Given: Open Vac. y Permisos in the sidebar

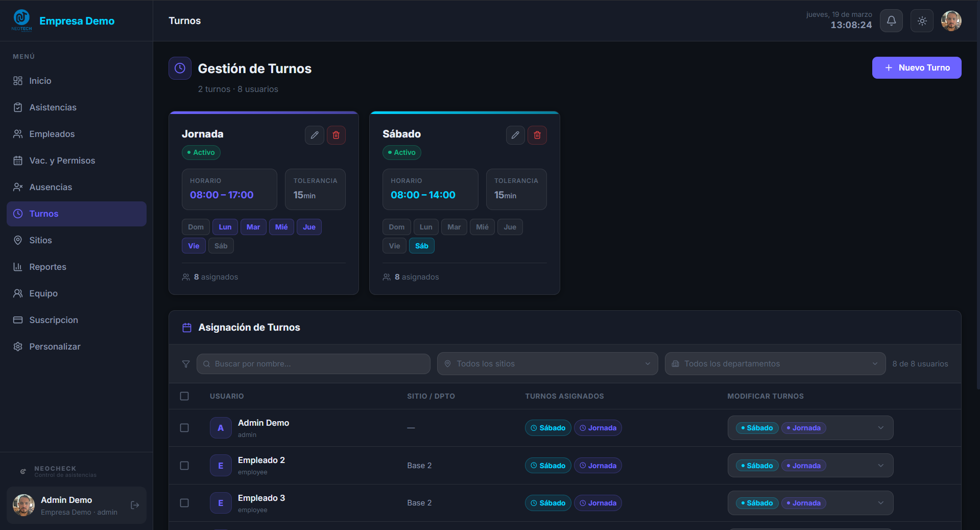Looking at the screenshot, I should coord(62,160).
